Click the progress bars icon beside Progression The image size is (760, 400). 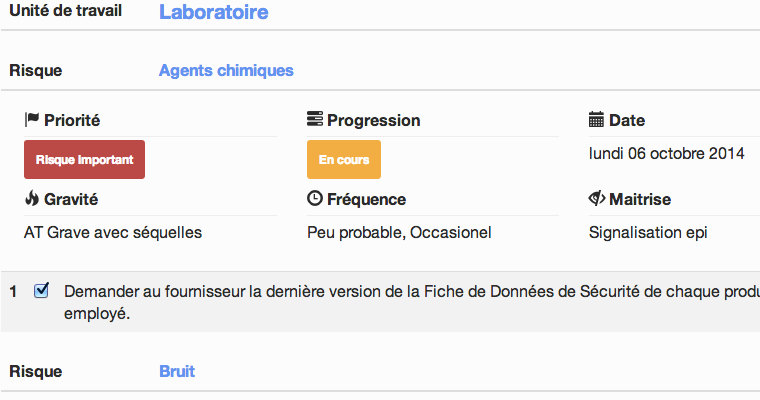coord(315,119)
